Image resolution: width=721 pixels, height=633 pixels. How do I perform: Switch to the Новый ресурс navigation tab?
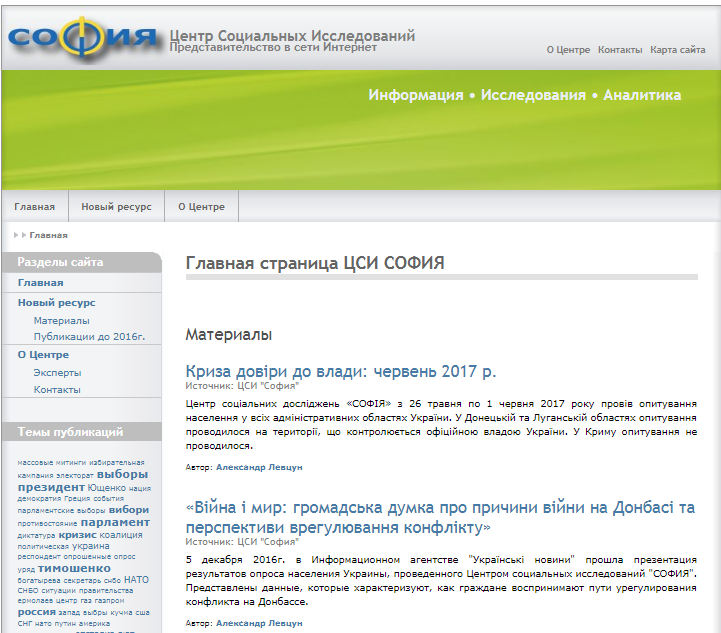[116, 207]
